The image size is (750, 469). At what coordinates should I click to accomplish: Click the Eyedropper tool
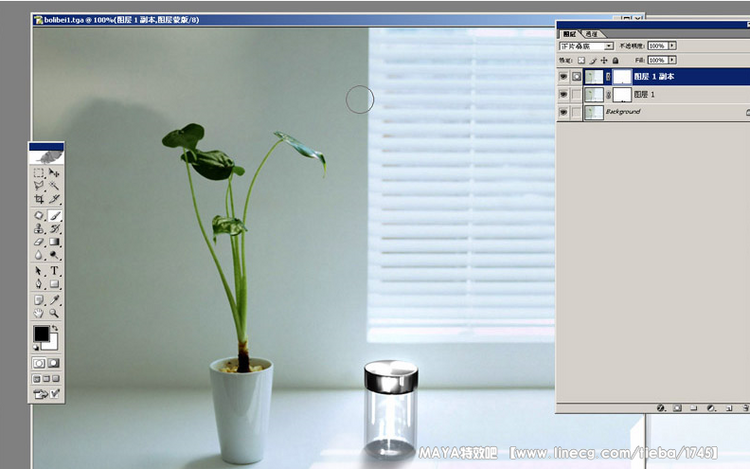pos(55,299)
